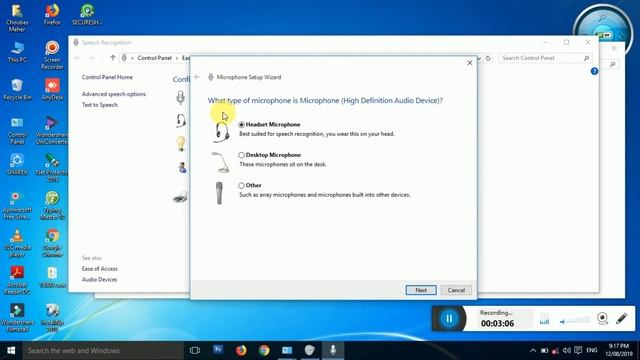Cancel the Microphone Setup Wizard

click(x=456, y=290)
